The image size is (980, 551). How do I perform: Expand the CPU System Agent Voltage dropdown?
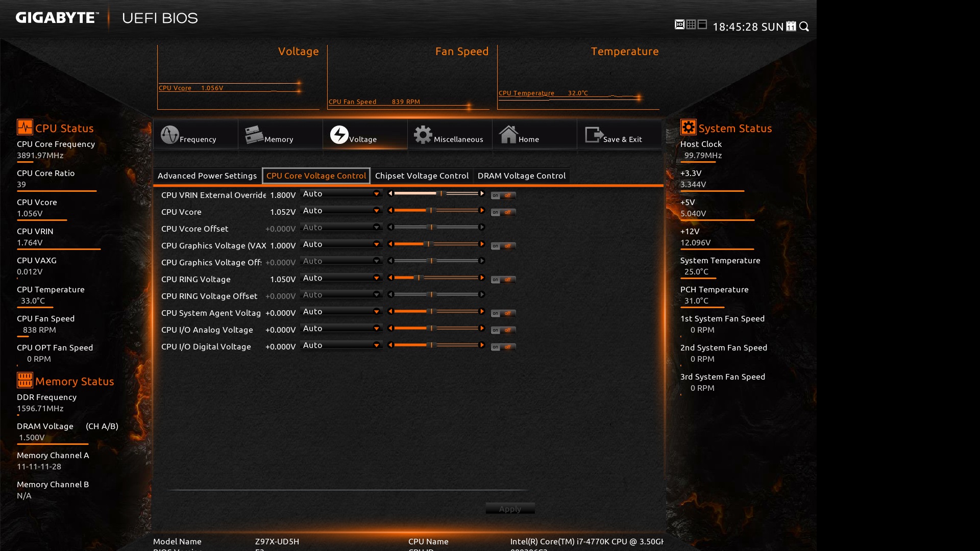coord(341,312)
